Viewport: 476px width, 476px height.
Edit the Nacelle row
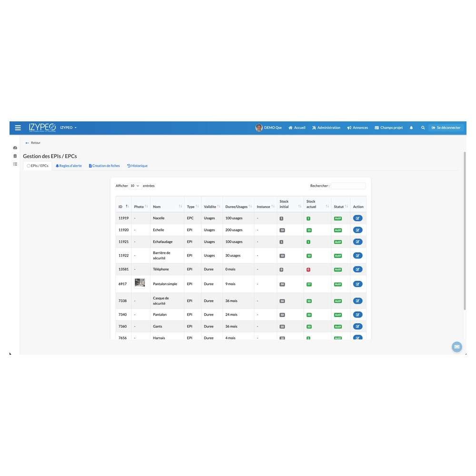point(357,218)
